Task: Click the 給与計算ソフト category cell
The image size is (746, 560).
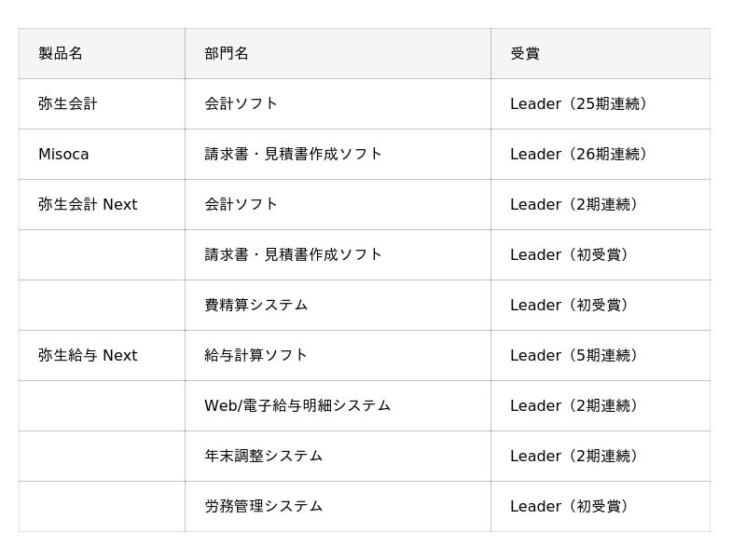Action: click(x=256, y=355)
